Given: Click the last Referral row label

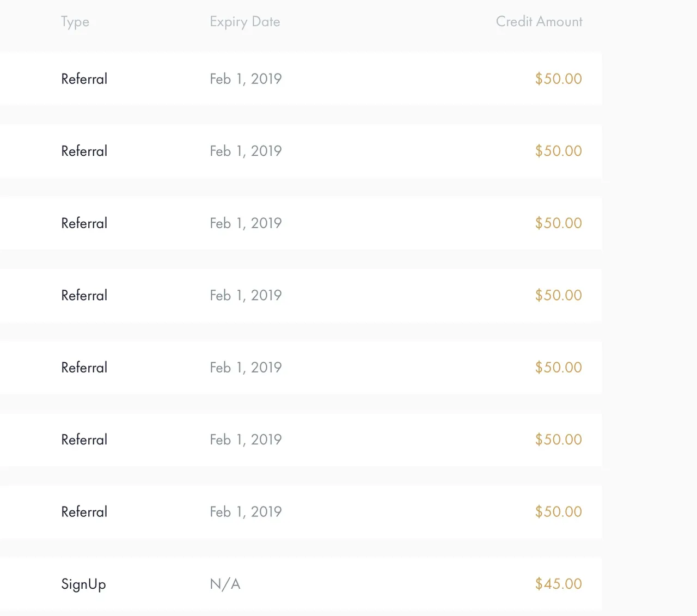Looking at the screenshot, I should tap(84, 512).
